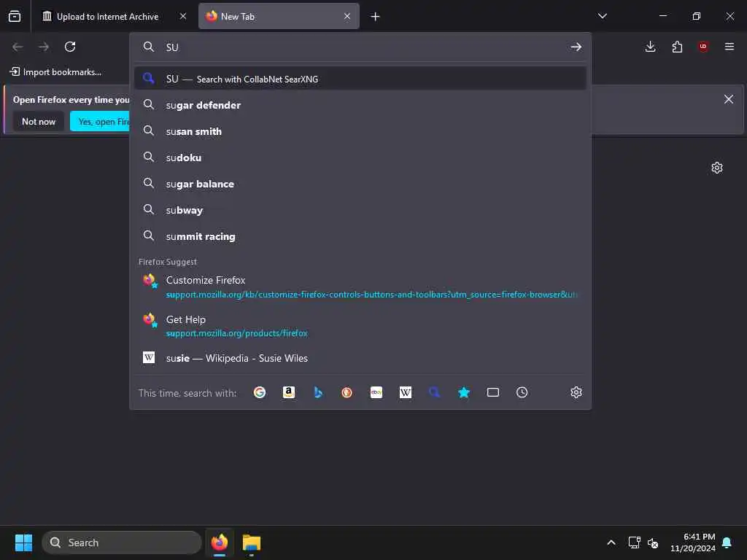Screen dimensions: 747x560
Task: Open Import bookmarks
Action: click(55, 72)
